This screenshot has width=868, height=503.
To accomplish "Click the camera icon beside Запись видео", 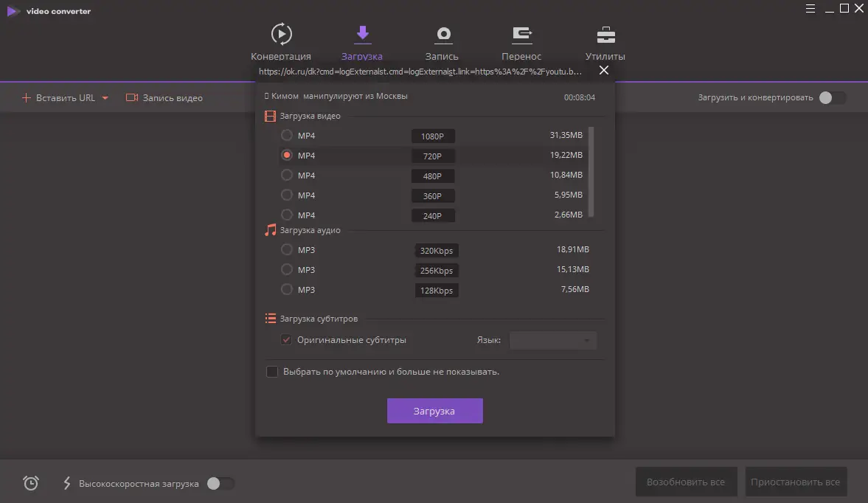I will click(x=132, y=97).
